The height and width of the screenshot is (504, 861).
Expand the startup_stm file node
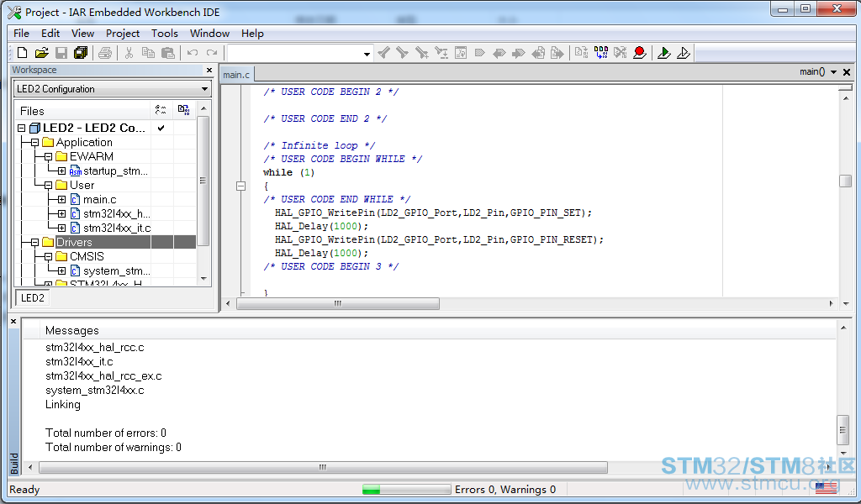[61, 171]
